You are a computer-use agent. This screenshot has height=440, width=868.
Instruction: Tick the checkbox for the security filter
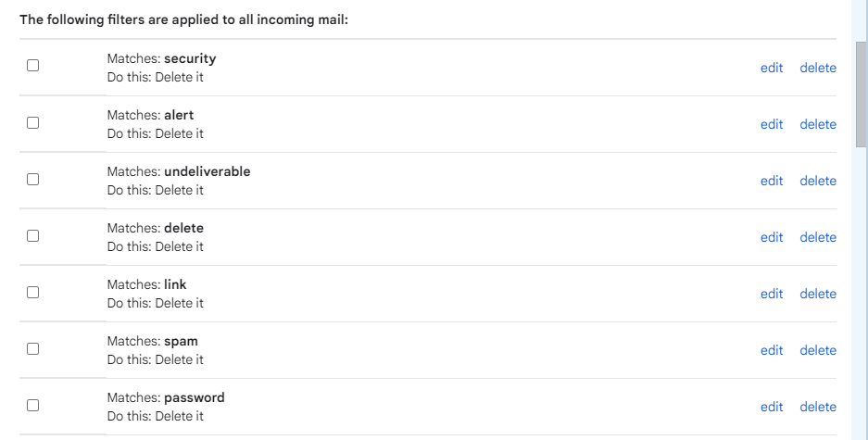(x=33, y=66)
